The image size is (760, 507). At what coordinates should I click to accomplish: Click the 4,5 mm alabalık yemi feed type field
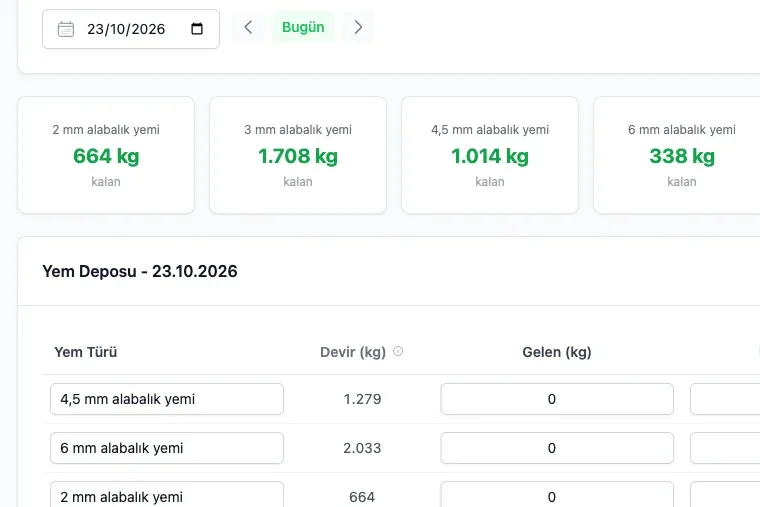(x=167, y=399)
